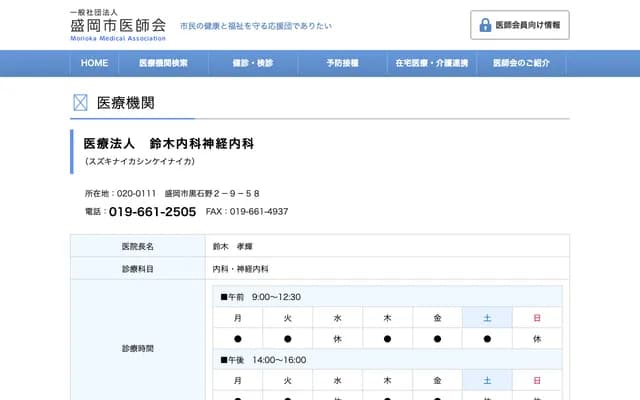Viewport: 640px width, 400px height.
Task: Click the FAX number 019-661-4937
Action: [x=258, y=212]
